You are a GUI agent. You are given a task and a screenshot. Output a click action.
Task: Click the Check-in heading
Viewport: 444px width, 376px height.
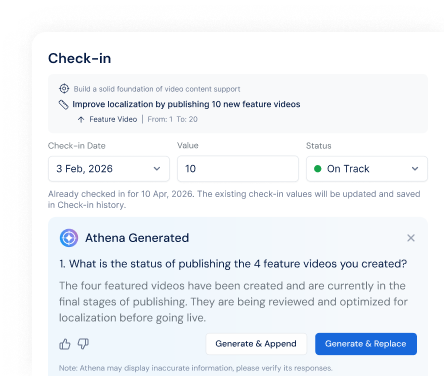pyautogui.click(x=80, y=58)
